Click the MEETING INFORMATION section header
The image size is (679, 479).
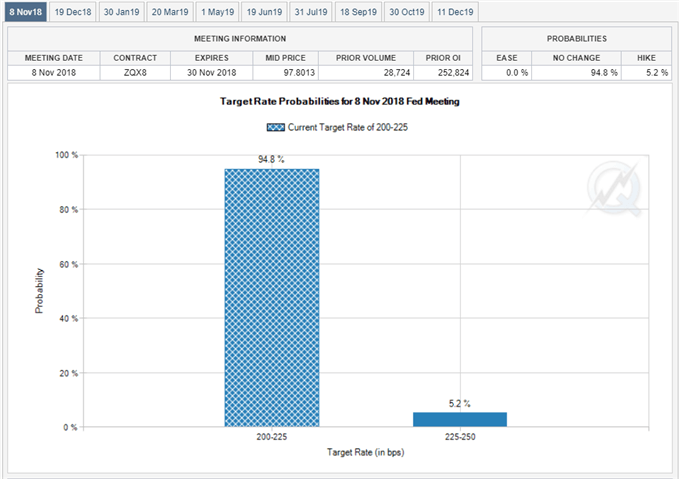(x=240, y=39)
